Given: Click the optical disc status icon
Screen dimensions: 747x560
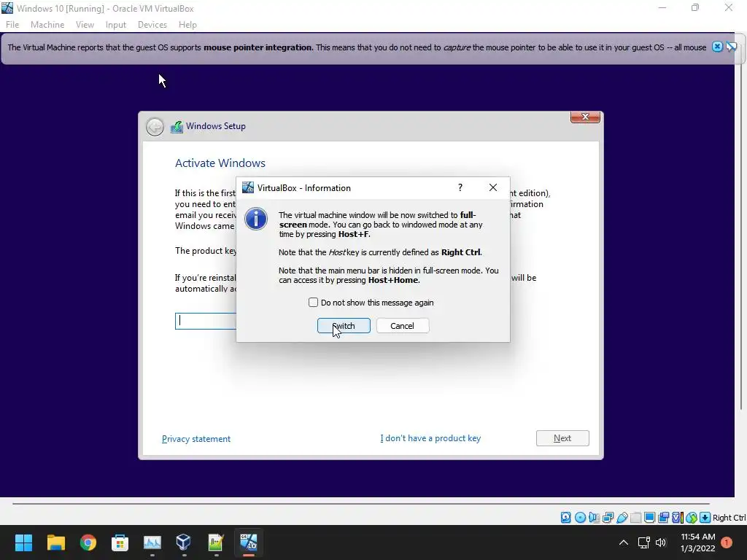Looking at the screenshot, I should (580, 517).
